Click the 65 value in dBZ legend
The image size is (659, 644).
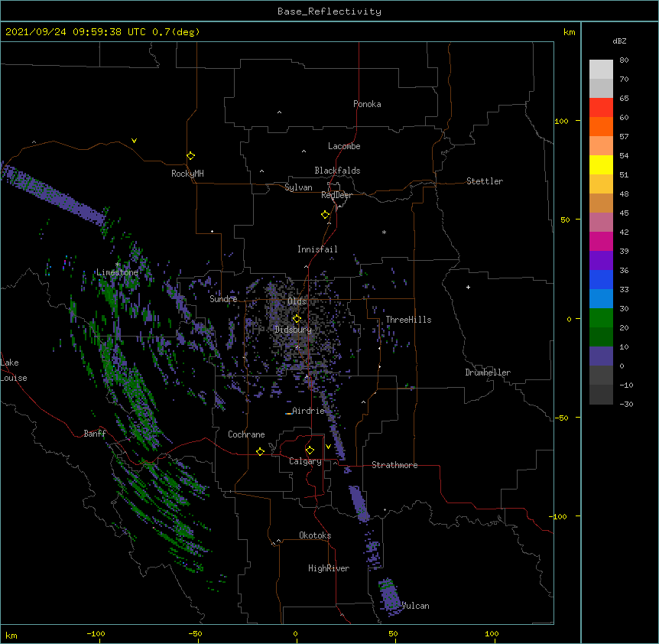[624, 99]
